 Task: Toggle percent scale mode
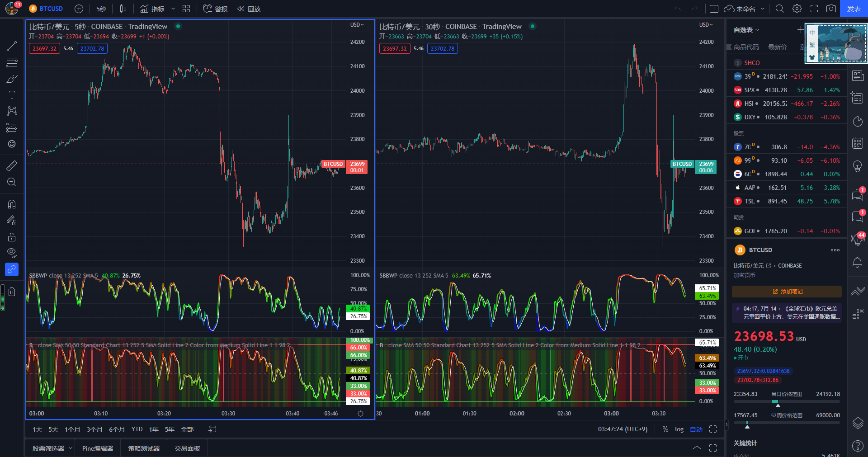pos(665,429)
